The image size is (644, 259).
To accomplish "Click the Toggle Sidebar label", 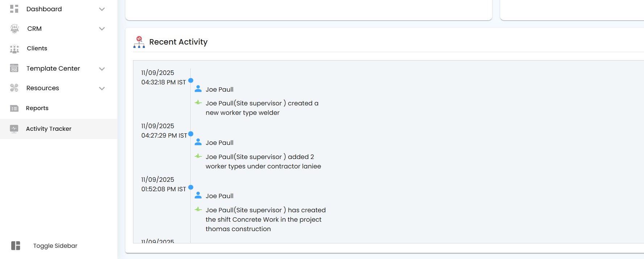I will click(55, 246).
